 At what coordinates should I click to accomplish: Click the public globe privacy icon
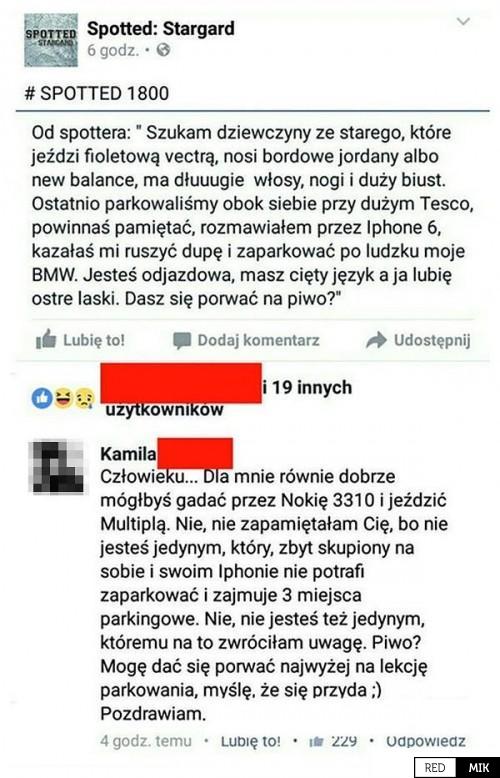tap(163, 50)
